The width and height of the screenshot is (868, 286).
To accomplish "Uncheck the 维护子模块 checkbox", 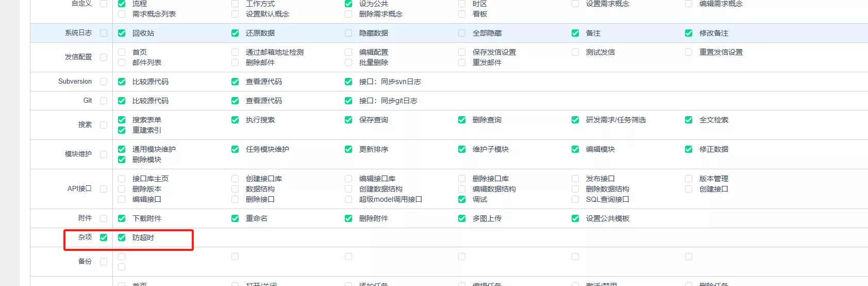I will point(462,149).
